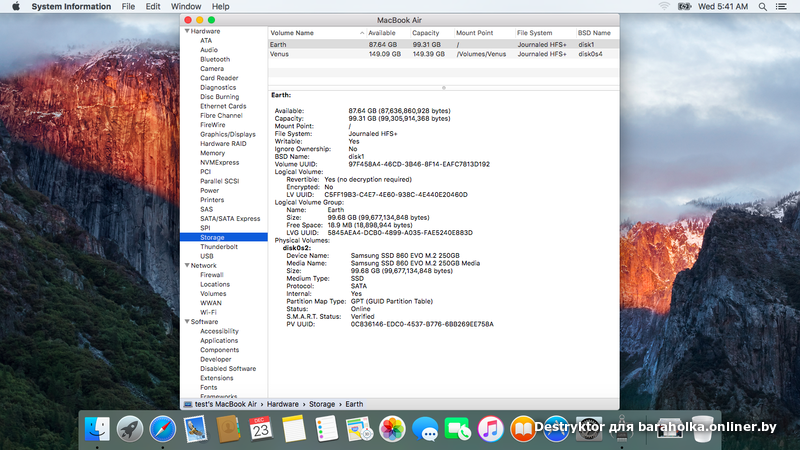
Task: Select NVMExpress in the sidebar
Action: [219, 162]
